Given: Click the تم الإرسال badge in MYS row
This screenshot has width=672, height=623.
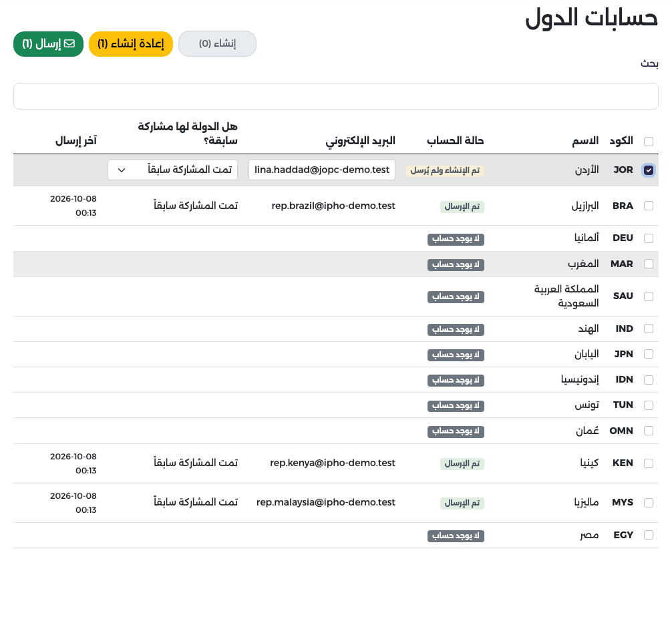Looking at the screenshot, I should point(462,503).
